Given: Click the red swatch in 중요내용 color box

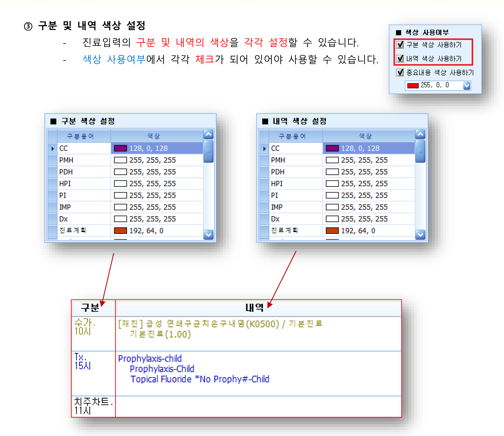Looking at the screenshot, I should click(x=413, y=86).
